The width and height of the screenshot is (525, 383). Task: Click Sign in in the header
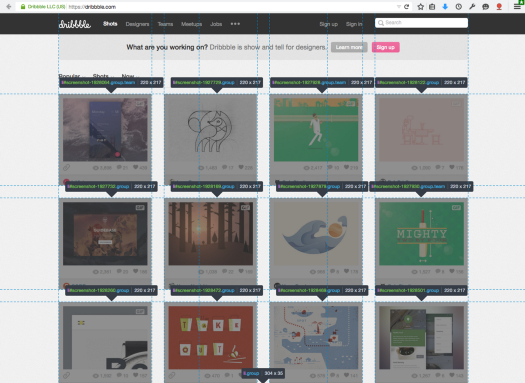(x=354, y=24)
